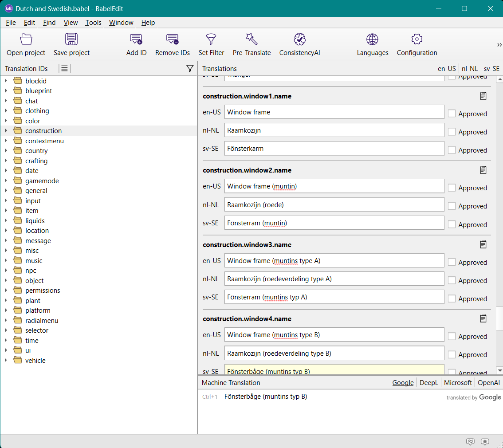Click the Save project icon
Image resolution: width=503 pixels, height=448 pixels.
coord(71,39)
